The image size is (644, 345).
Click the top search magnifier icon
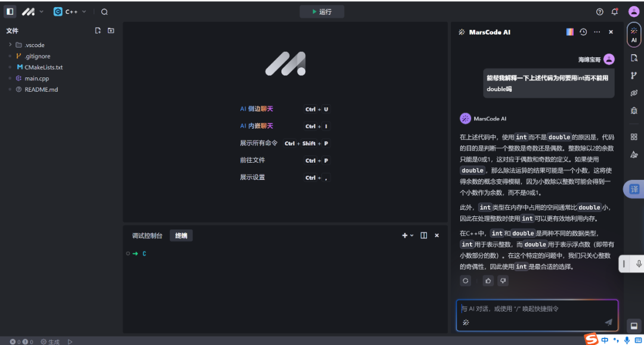(104, 12)
